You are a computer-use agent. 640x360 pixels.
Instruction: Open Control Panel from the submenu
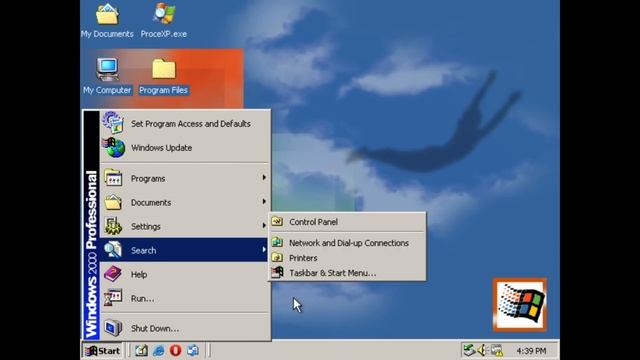[347, 222]
